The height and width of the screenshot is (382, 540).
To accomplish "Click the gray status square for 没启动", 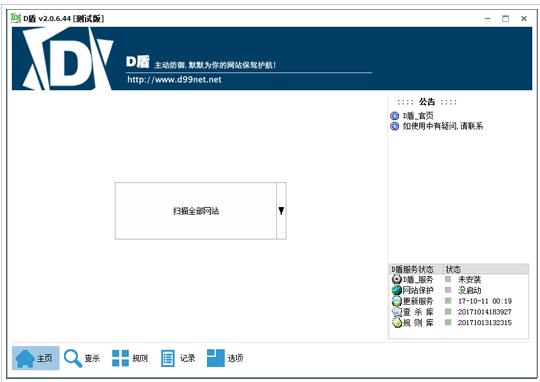I will (448, 290).
